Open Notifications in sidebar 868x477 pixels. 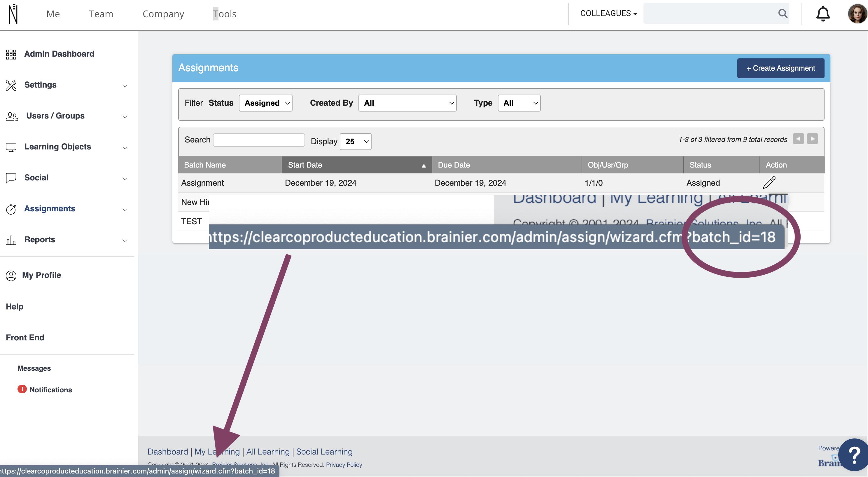point(50,390)
